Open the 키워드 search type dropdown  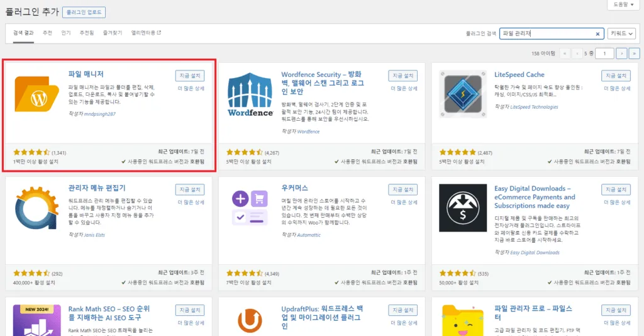pyautogui.click(x=621, y=33)
